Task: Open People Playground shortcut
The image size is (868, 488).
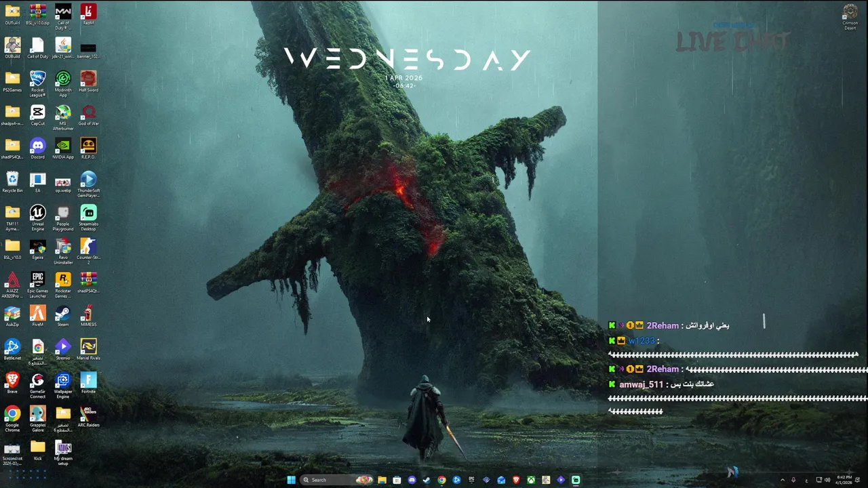Action: point(63,218)
